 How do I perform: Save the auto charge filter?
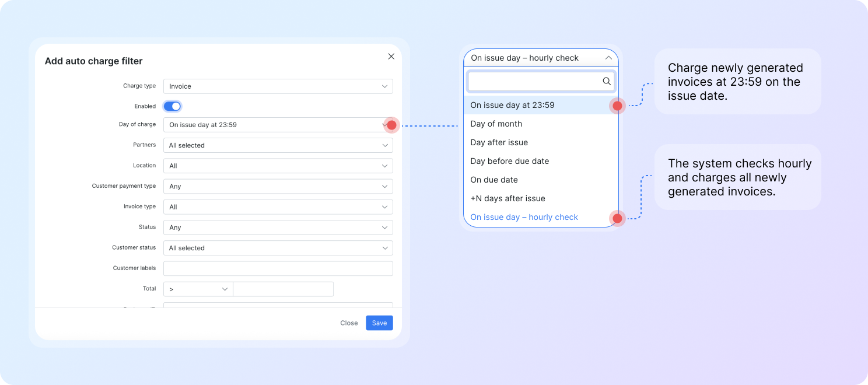[x=380, y=323]
